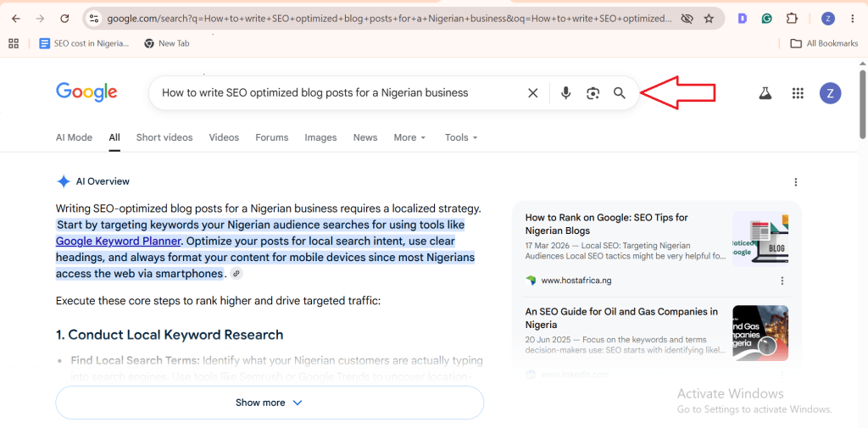Click the hostafrica blog thumbnail image
The height and width of the screenshot is (428, 868).
[760, 239]
